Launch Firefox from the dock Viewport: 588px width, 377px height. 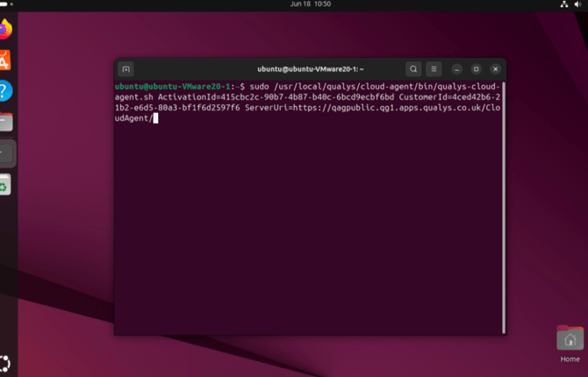point(5,29)
